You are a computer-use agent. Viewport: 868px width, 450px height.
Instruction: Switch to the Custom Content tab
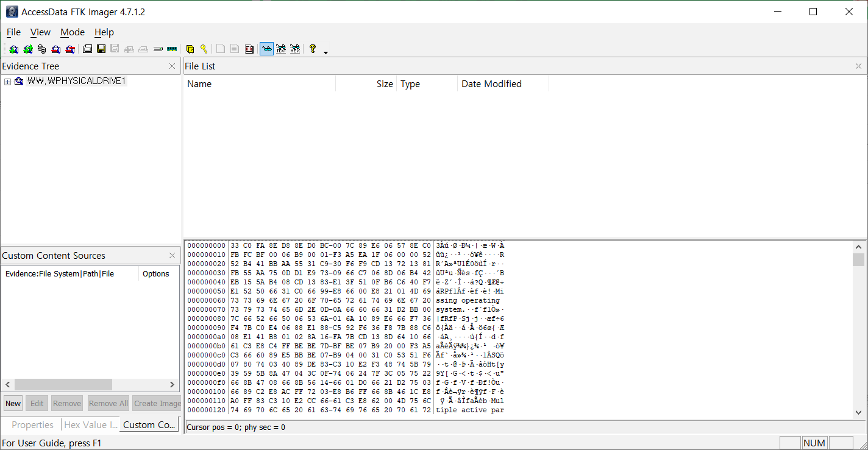pos(149,425)
